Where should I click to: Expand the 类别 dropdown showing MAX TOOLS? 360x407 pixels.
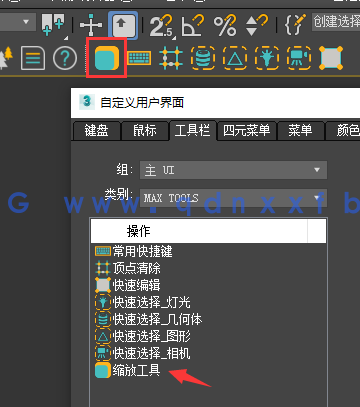[x=233, y=198]
